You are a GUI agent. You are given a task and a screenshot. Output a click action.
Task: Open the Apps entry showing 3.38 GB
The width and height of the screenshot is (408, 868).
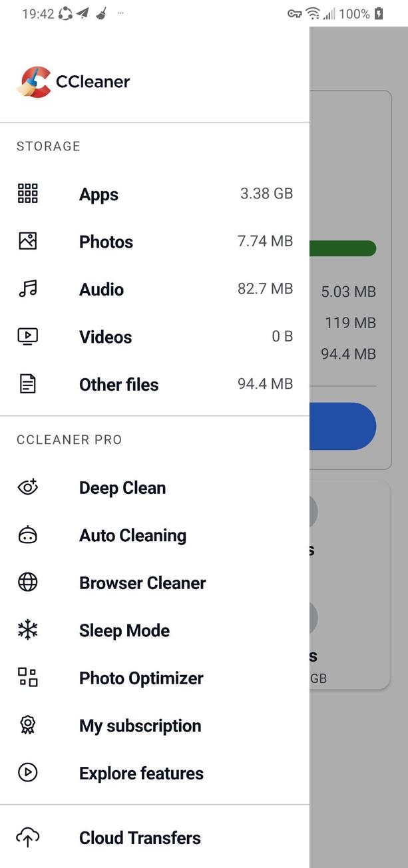[x=153, y=193]
